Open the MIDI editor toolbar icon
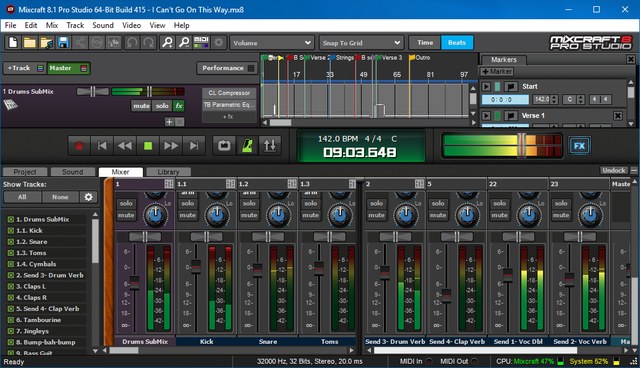640x368 pixels. [201, 42]
